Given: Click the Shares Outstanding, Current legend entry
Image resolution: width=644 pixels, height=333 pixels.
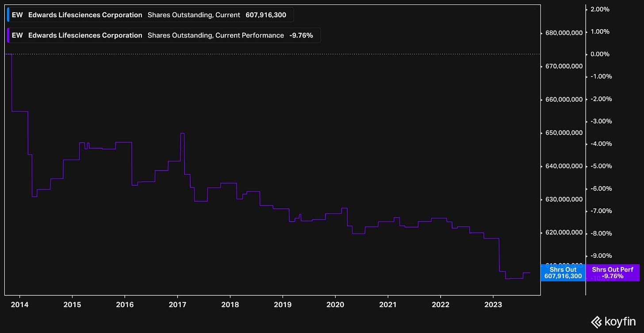Looking at the screenshot, I should click(150, 15).
